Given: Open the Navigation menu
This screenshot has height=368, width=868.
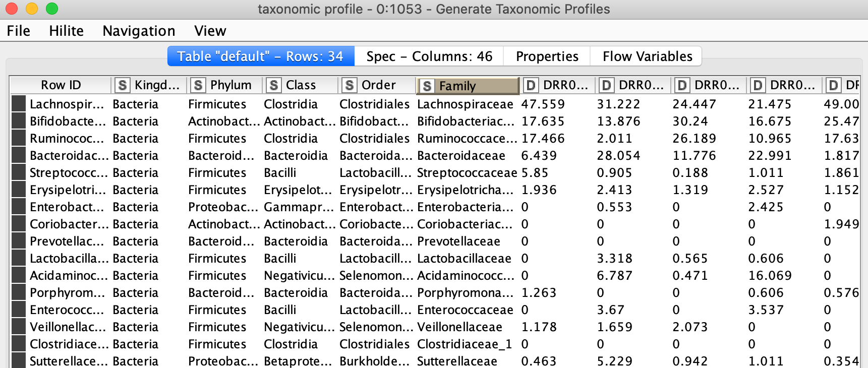Looking at the screenshot, I should click(139, 31).
